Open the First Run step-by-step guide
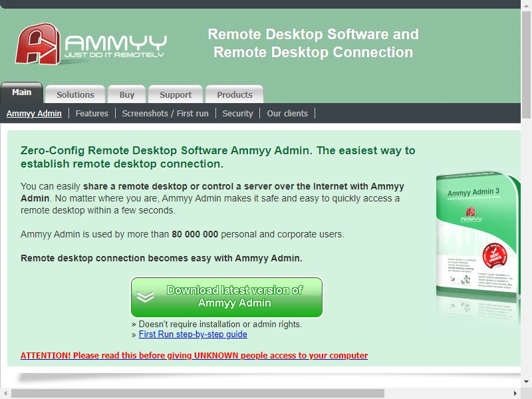 [x=193, y=334]
